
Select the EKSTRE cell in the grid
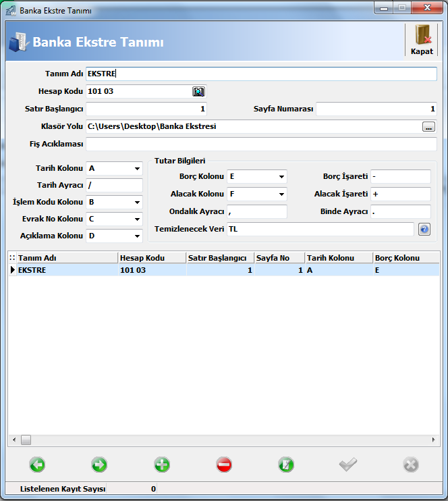(67, 270)
